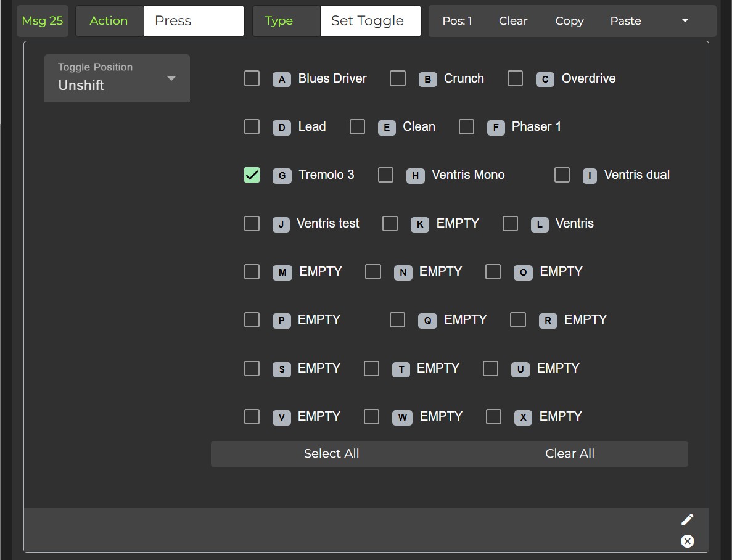
Task: Check the Ventris dual checkbox
Action: point(562,175)
